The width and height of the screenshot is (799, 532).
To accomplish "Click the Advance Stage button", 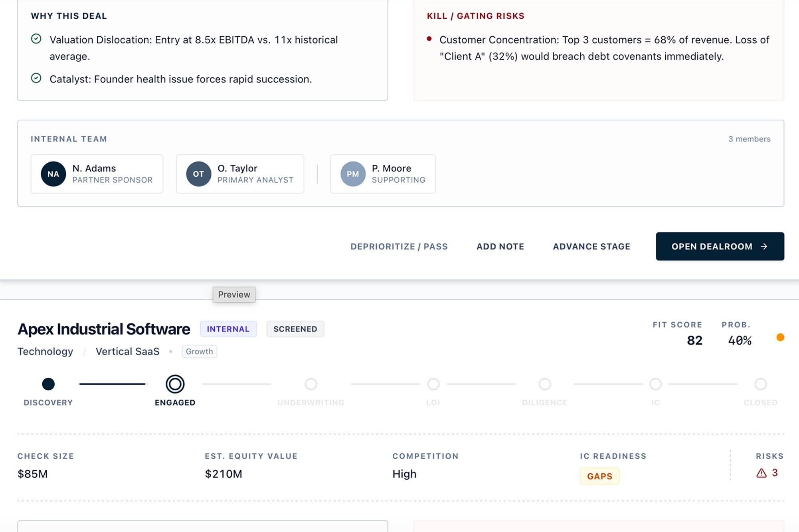I will click(591, 246).
